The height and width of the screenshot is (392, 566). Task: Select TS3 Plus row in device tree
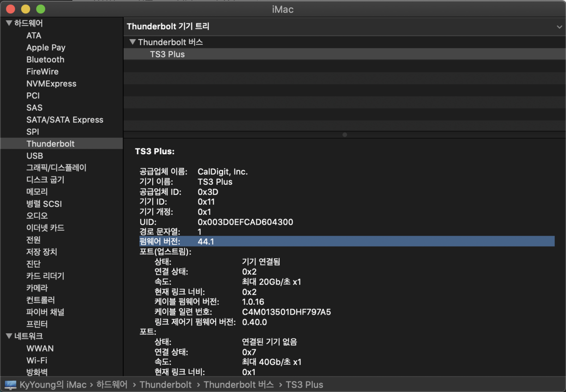tap(344, 54)
